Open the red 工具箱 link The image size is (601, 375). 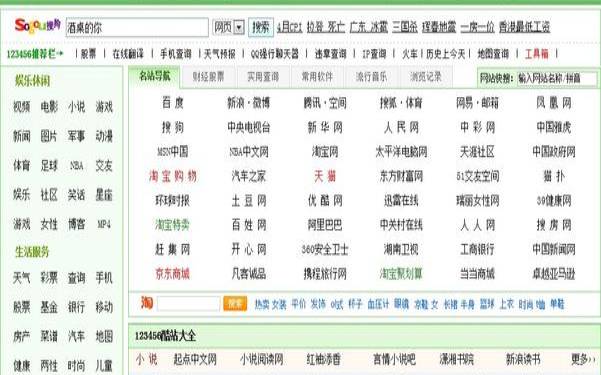point(537,54)
